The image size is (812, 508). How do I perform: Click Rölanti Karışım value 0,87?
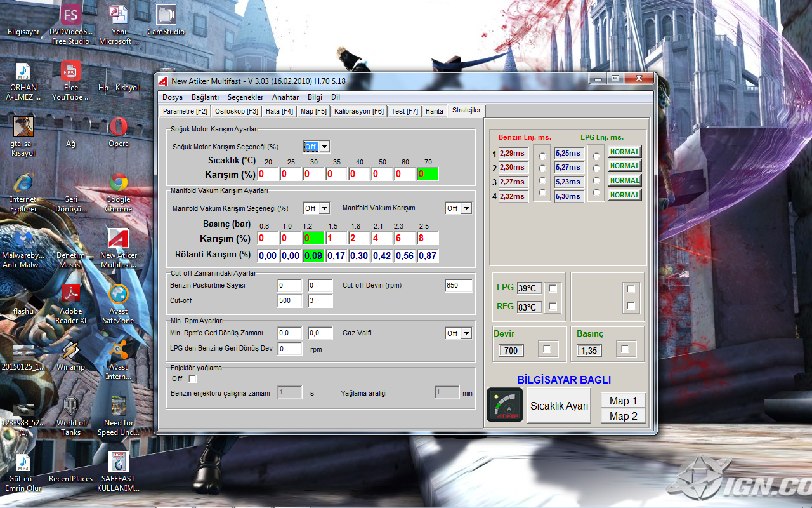coord(428,256)
